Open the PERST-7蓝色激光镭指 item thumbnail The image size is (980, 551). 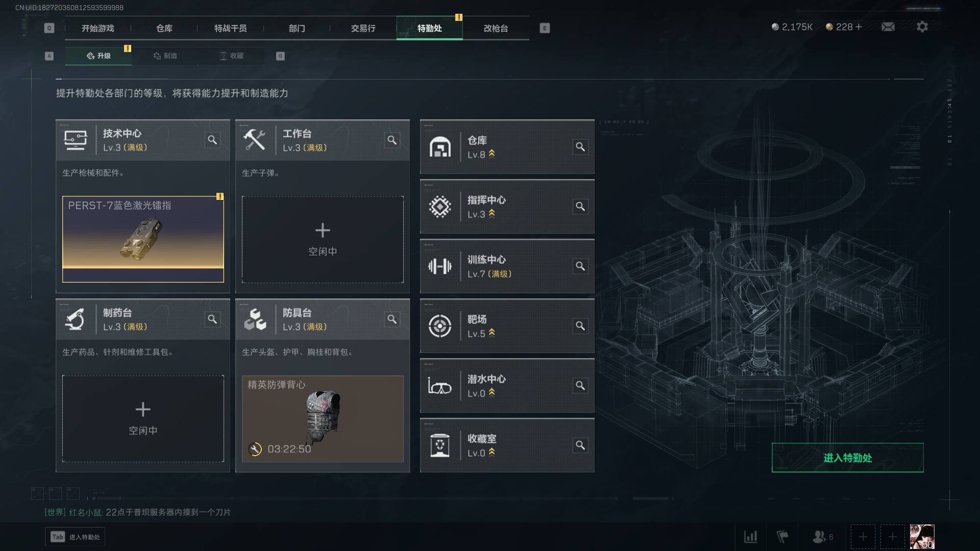point(143,239)
